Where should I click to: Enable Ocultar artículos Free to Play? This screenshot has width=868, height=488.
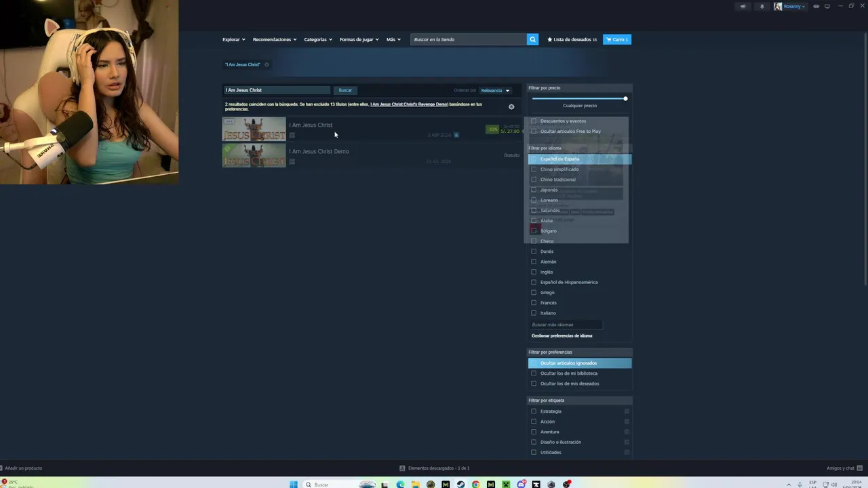[x=534, y=131]
